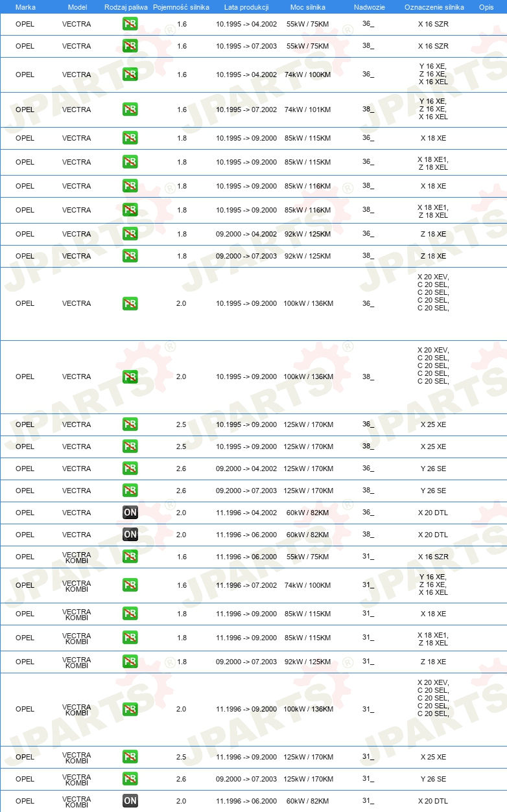
Task: Click the Marka column header
Action: pyautogui.click(x=25, y=6)
